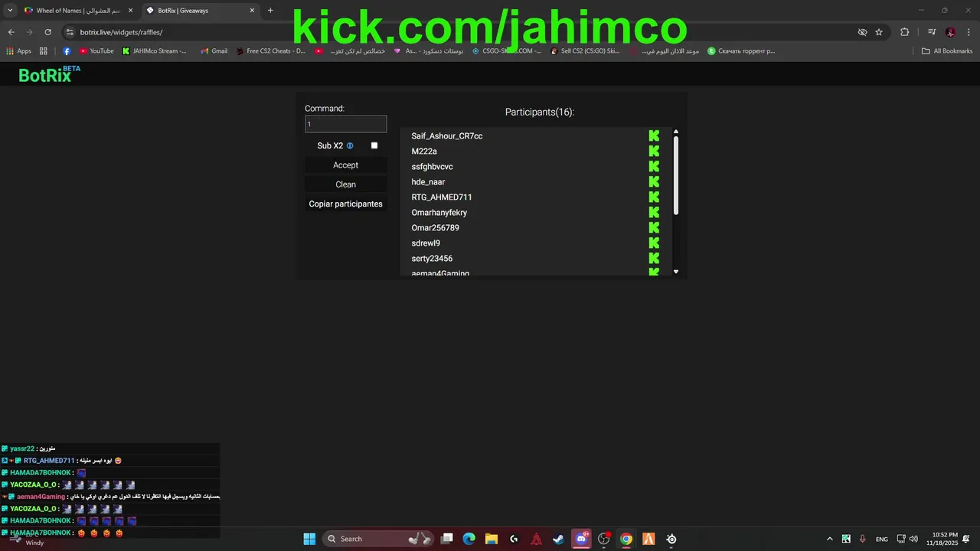Open File Explorer from the taskbar
The height and width of the screenshot is (551, 980).
[x=492, y=539]
